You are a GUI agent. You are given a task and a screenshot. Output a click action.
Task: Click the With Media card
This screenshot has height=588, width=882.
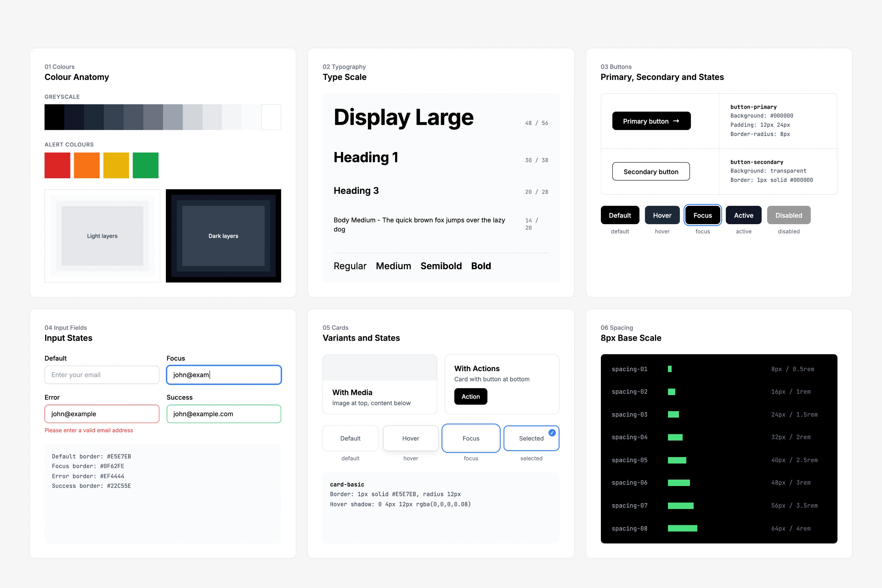(x=380, y=384)
